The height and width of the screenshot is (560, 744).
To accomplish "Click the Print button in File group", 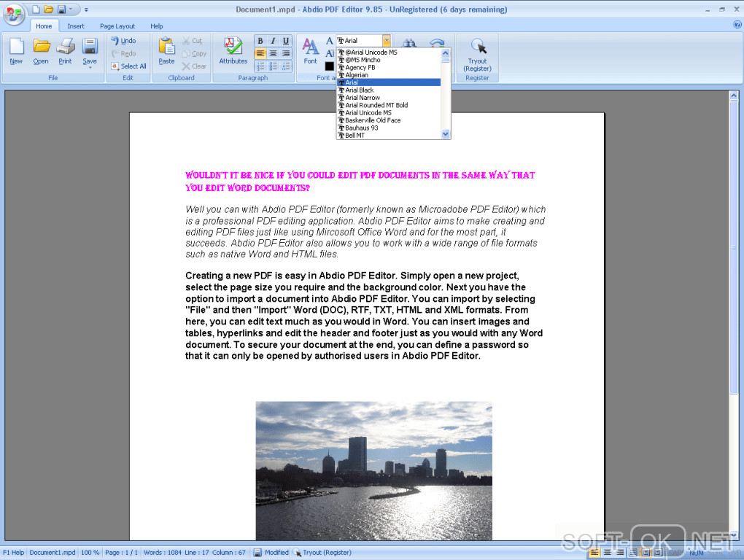I will [x=65, y=52].
